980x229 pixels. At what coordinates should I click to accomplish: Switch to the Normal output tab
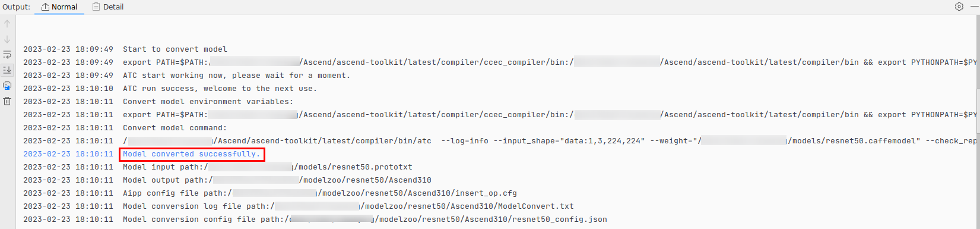point(59,7)
